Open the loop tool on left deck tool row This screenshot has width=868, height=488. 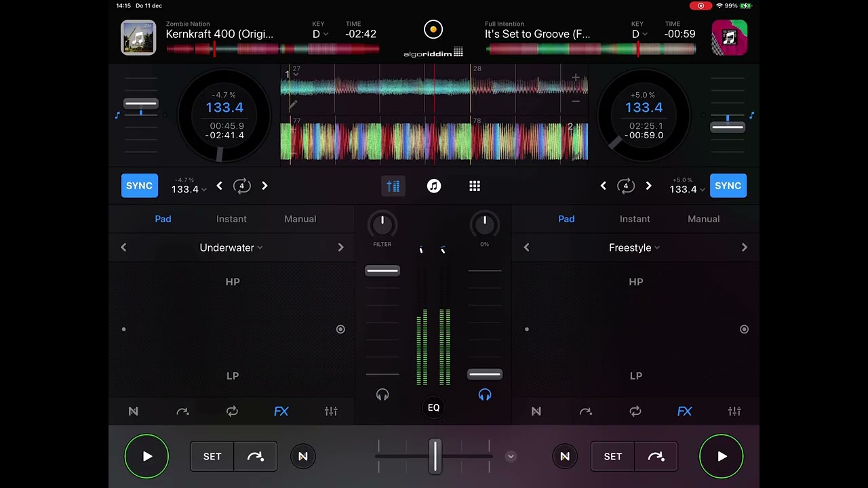click(x=233, y=411)
